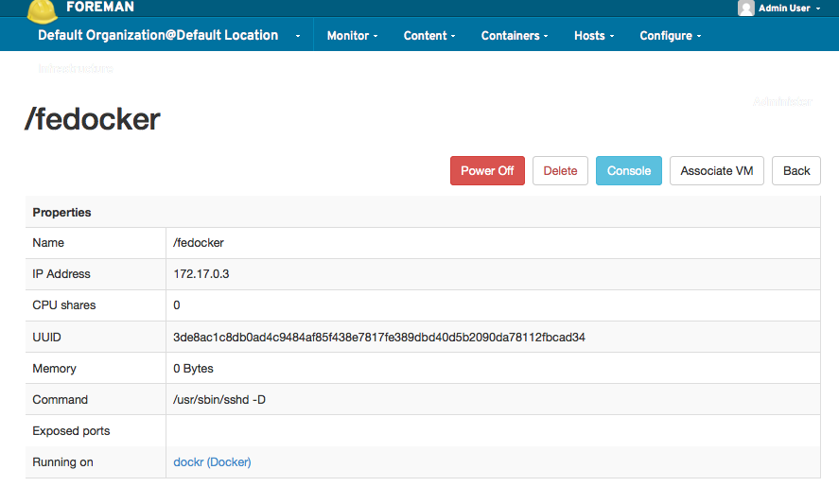Click the CPU shares label
This screenshot has width=839, height=504.
point(64,305)
